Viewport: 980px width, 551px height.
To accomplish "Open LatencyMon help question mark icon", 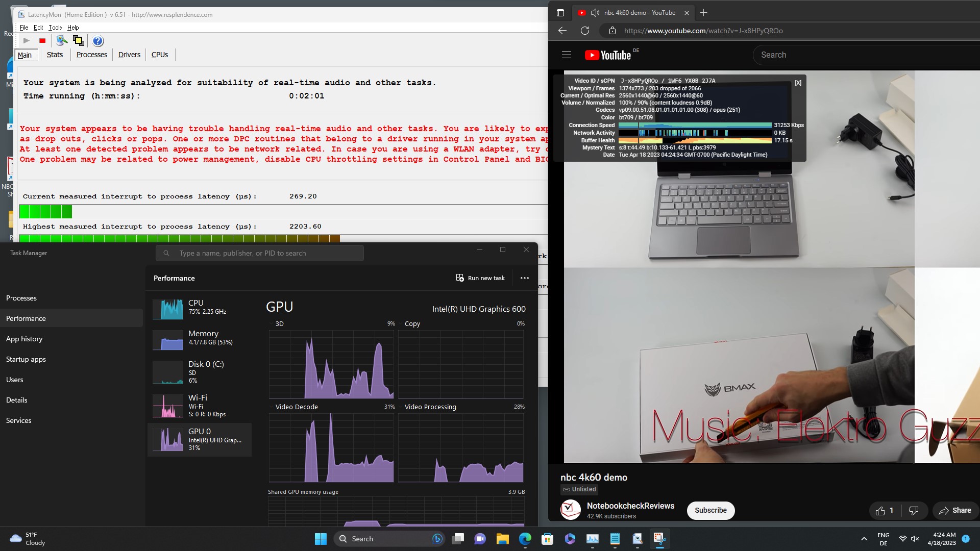I will pos(98,41).
